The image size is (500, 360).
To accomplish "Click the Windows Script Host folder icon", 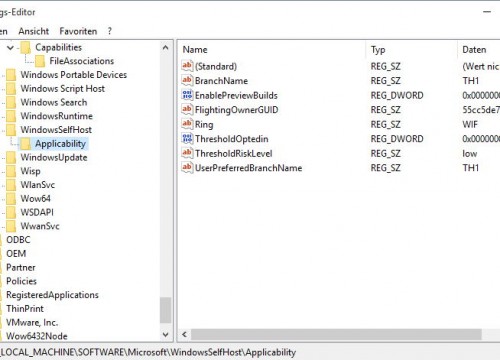I will pyautogui.click(x=11, y=88).
